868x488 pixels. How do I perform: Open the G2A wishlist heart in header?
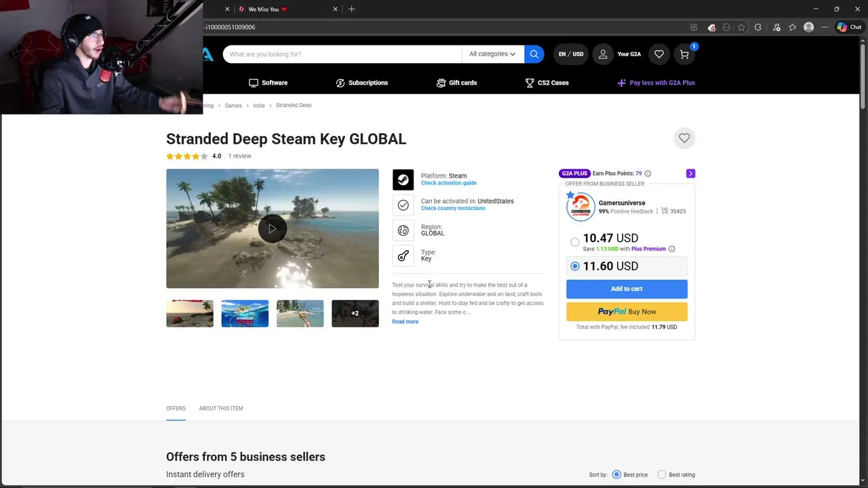[x=658, y=54]
